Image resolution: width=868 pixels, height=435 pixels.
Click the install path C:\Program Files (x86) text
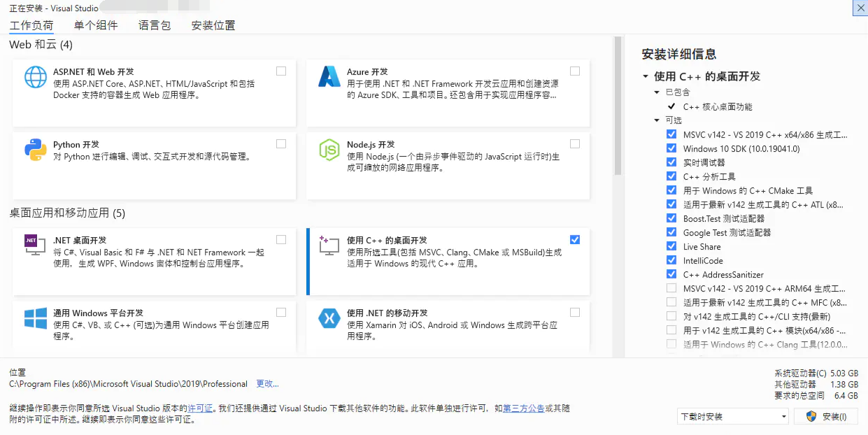point(128,384)
